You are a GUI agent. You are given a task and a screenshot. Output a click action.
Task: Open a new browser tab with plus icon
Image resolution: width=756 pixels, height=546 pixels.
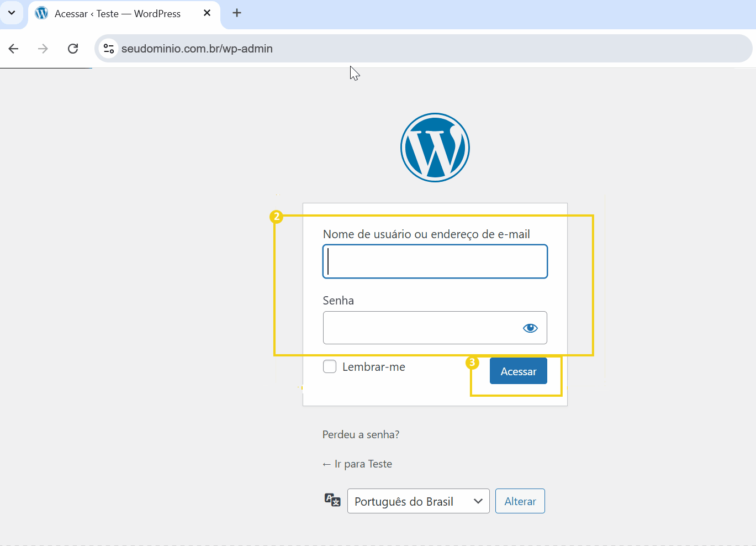[x=237, y=13]
